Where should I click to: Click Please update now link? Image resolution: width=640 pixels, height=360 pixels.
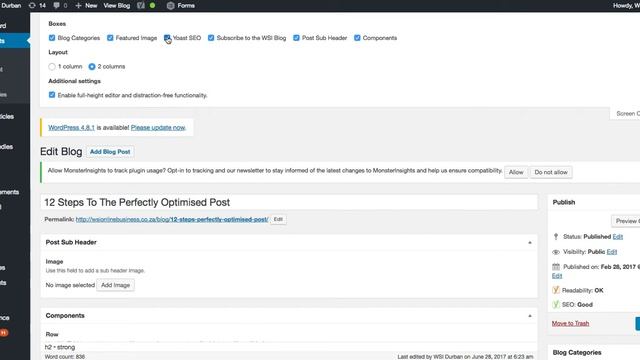(158, 128)
